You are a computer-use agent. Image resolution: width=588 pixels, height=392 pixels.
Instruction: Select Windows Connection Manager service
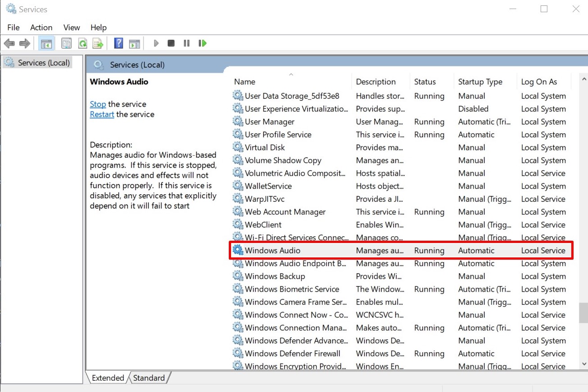pos(402,327)
